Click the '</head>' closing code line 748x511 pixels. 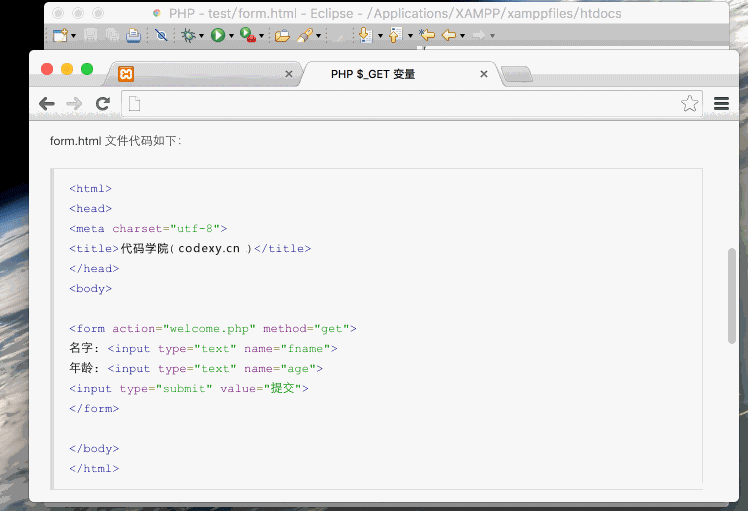click(x=94, y=269)
